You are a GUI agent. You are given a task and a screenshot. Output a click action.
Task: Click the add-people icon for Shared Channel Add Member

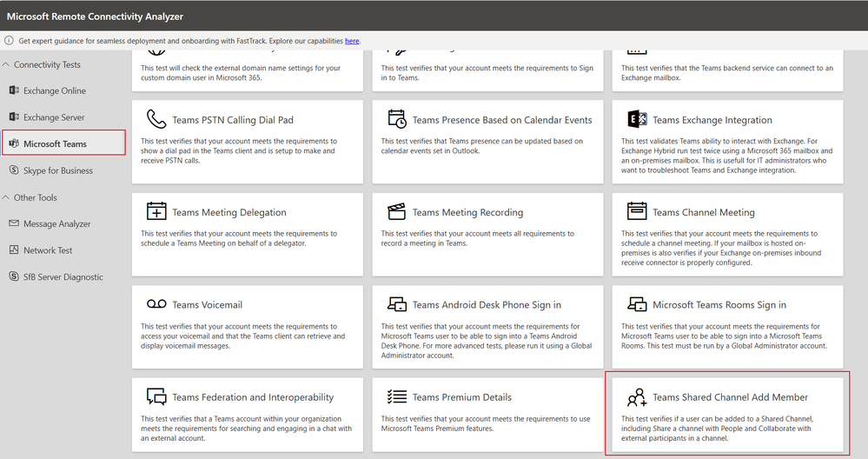coord(637,397)
